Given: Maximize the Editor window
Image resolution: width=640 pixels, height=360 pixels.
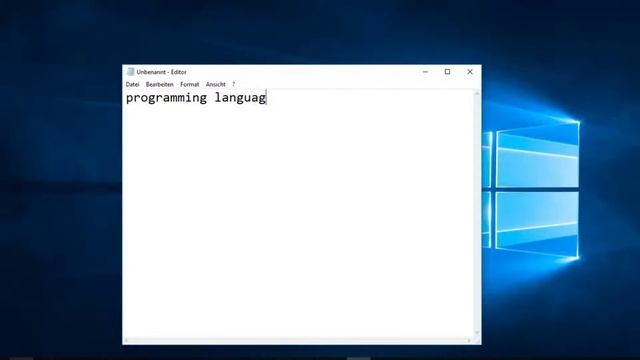Looking at the screenshot, I should click(447, 72).
